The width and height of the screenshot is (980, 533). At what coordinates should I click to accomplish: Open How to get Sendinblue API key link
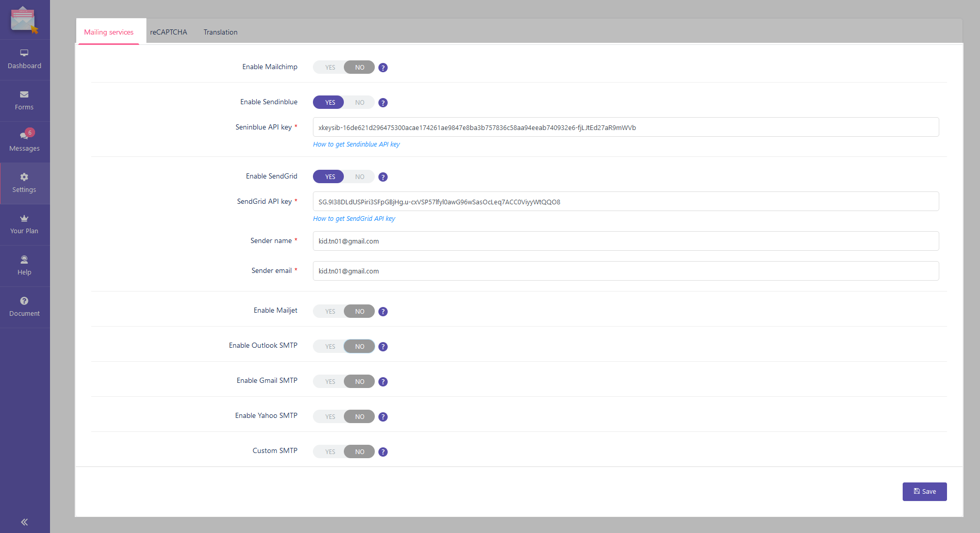(356, 144)
